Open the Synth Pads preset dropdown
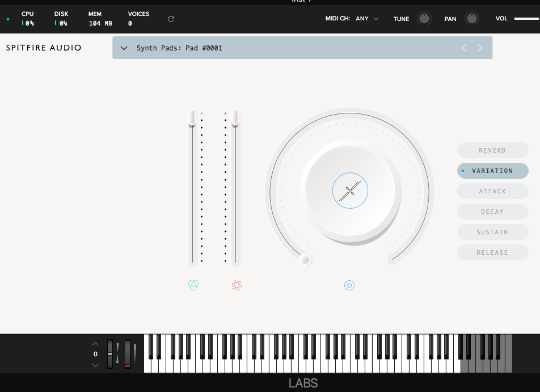The image size is (540, 392). tap(124, 48)
